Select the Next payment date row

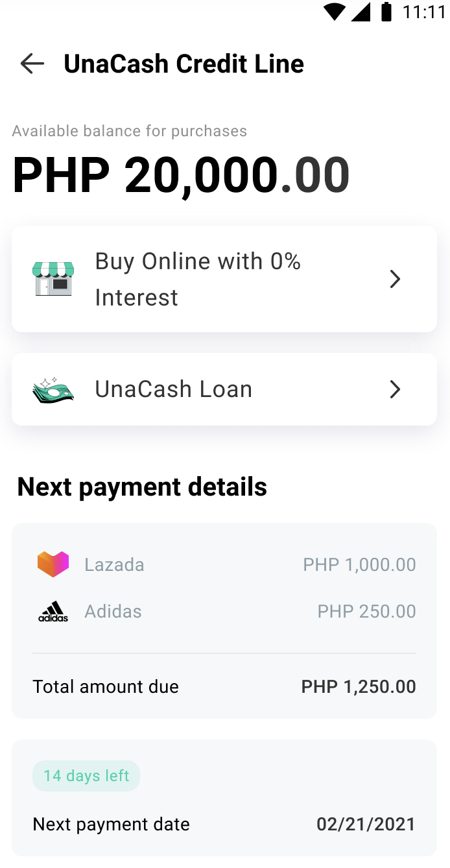coord(224,824)
